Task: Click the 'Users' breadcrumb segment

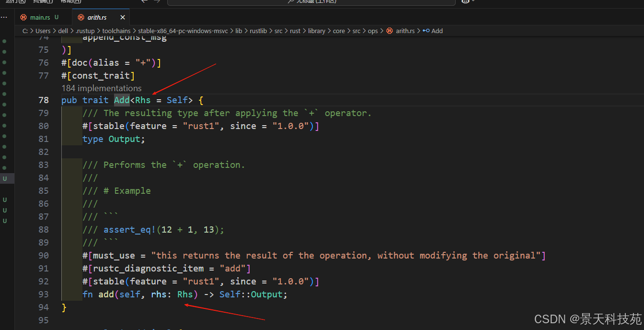Action: [x=43, y=31]
